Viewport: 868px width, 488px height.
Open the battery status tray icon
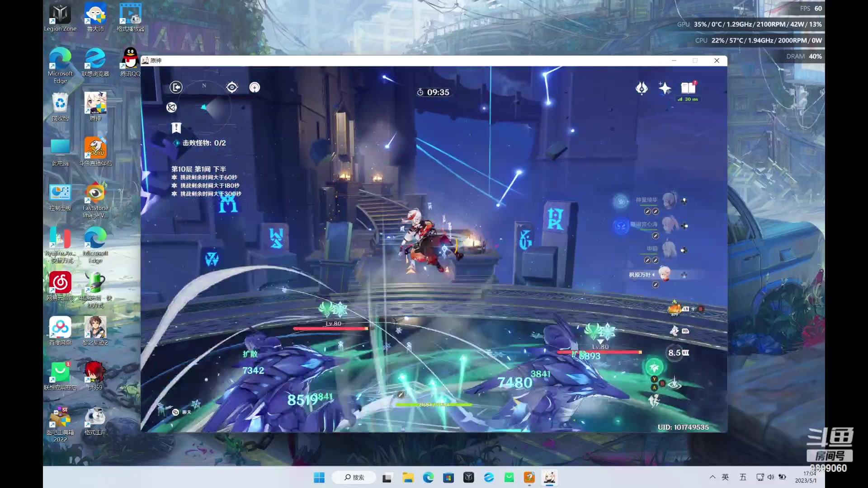782,477
